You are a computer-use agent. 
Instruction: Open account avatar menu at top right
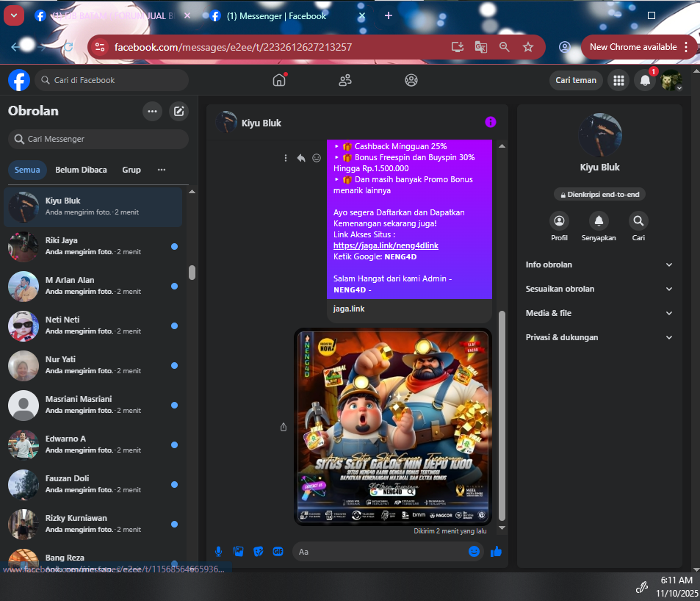(x=671, y=80)
